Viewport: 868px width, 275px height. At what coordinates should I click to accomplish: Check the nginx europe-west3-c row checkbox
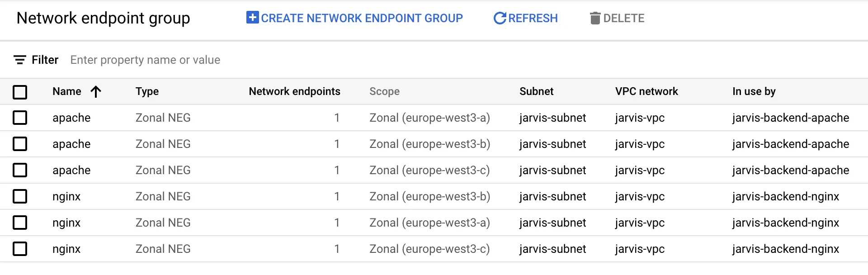[20, 249]
